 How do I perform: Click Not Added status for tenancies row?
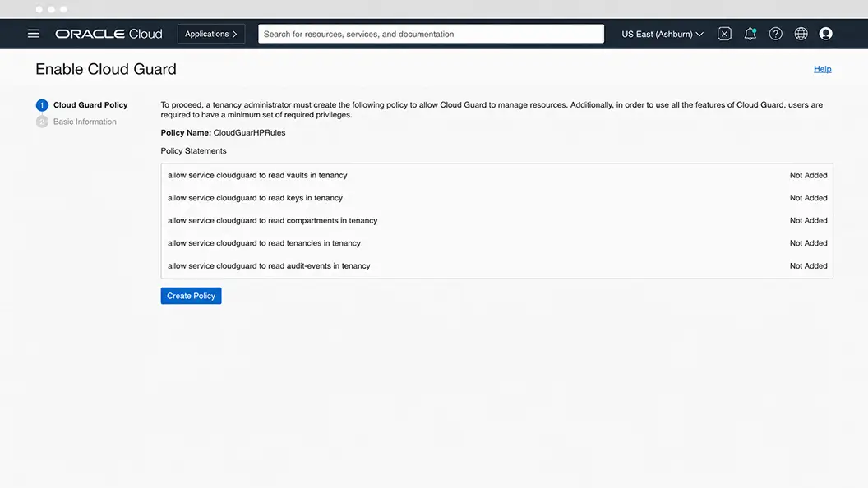pos(808,243)
